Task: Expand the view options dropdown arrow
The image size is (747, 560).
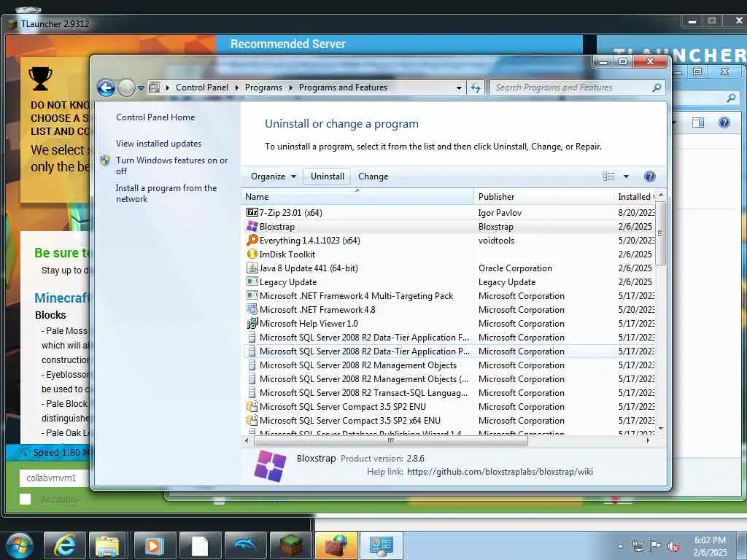Action: tap(627, 176)
